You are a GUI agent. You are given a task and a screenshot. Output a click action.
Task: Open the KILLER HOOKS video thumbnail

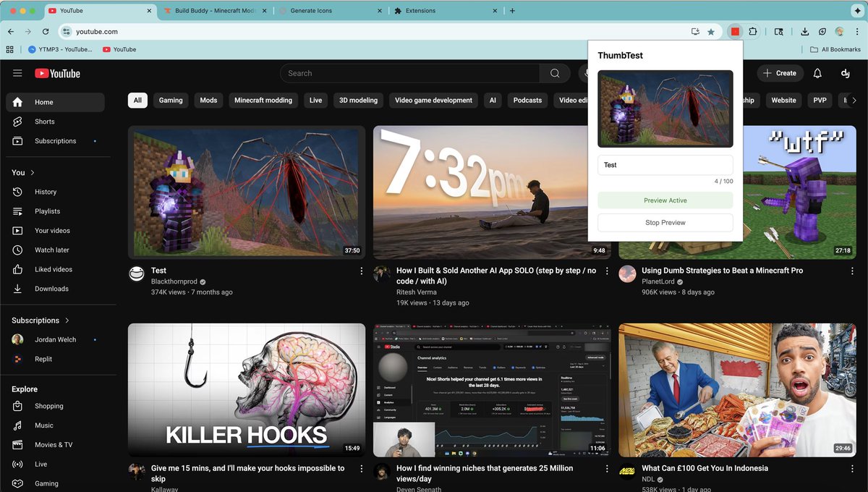[x=247, y=390]
